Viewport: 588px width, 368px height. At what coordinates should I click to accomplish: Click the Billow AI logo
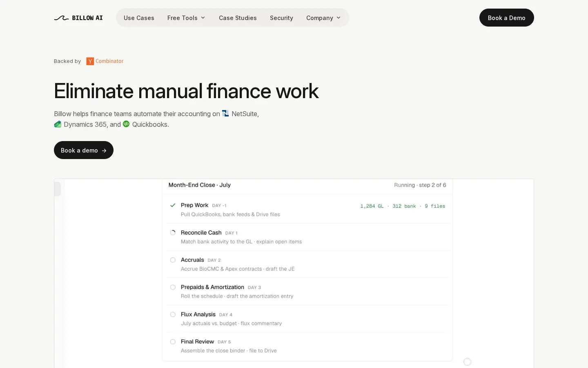pos(78,18)
